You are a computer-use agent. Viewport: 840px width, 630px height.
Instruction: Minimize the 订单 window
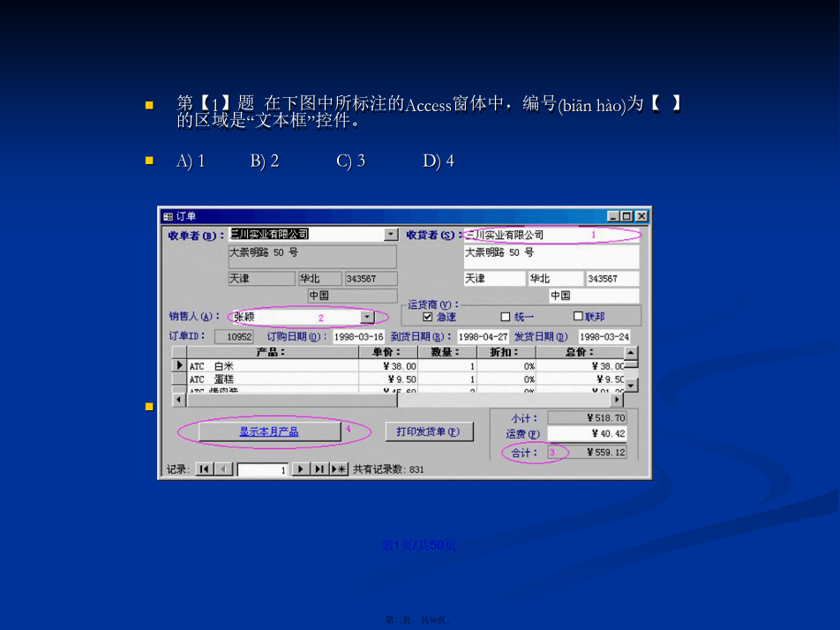tap(613, 216)
